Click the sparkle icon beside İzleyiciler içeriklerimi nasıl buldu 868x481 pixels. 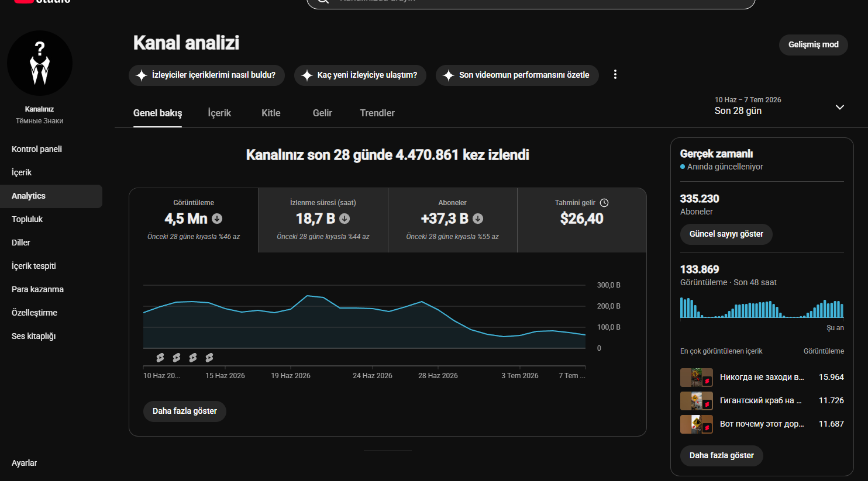click(x=142, y=75)
